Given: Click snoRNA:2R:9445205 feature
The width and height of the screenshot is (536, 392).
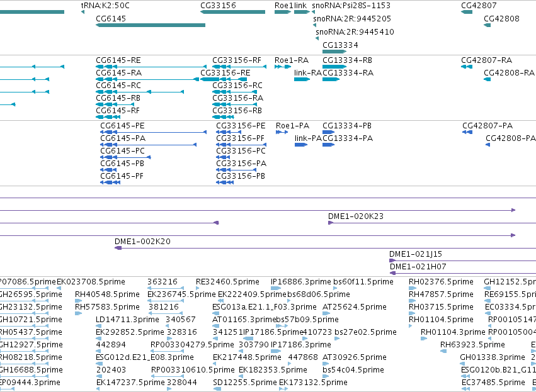Looking at the screenshot, I should click(x=315, y=25).
